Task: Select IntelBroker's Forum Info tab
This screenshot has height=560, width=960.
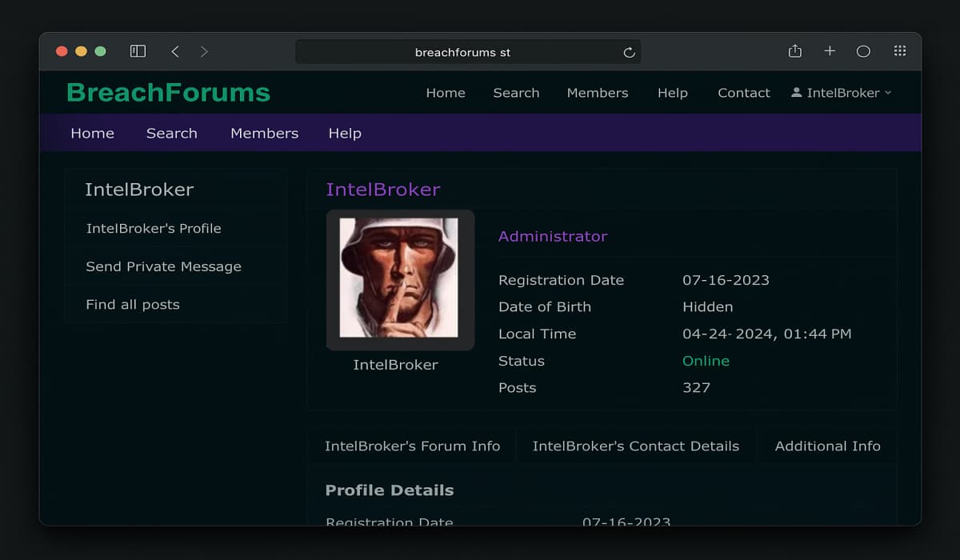Action: [412, 446]
